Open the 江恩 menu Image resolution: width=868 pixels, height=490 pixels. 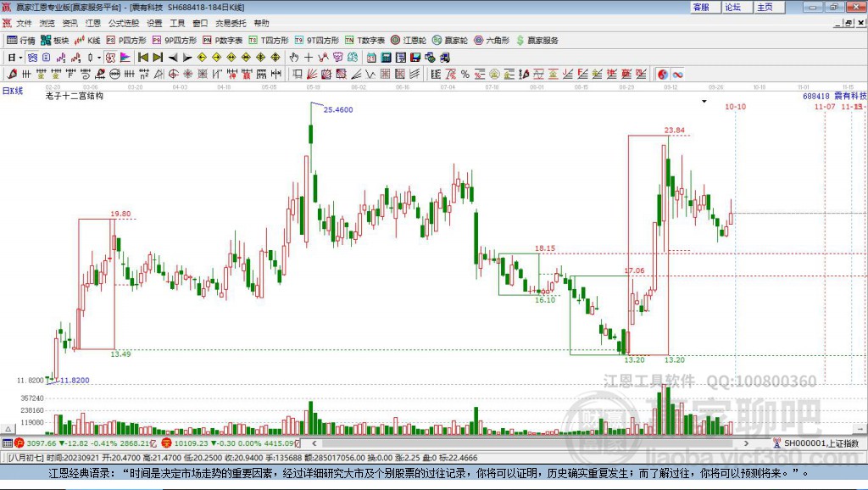(93, 23)
